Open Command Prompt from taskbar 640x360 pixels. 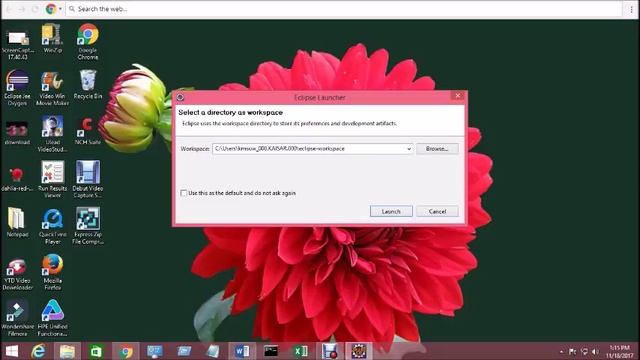pos(271,351)
